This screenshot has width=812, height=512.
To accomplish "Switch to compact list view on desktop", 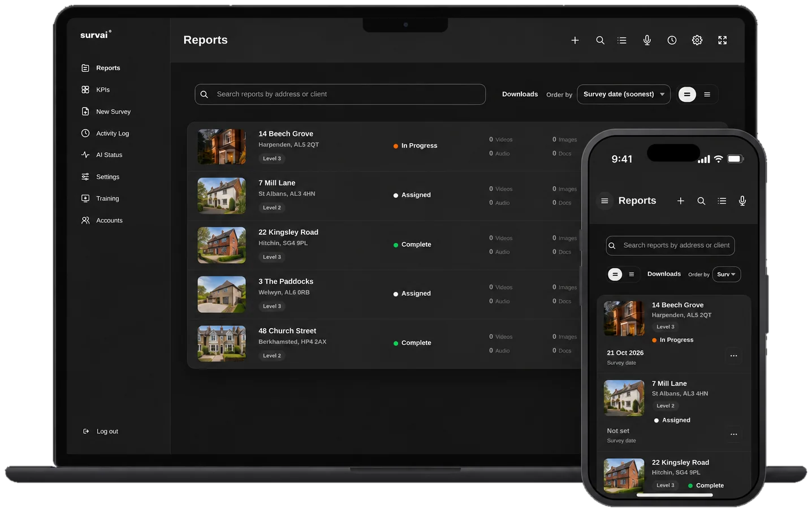I will pyautogui.click(x=707, y=94).
